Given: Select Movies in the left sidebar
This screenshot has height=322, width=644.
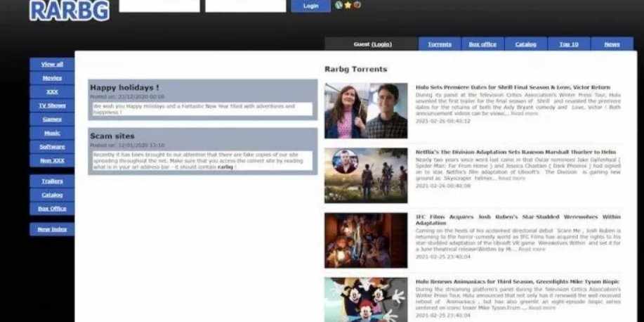Looking at the screenshot, I should click(52, 78).
